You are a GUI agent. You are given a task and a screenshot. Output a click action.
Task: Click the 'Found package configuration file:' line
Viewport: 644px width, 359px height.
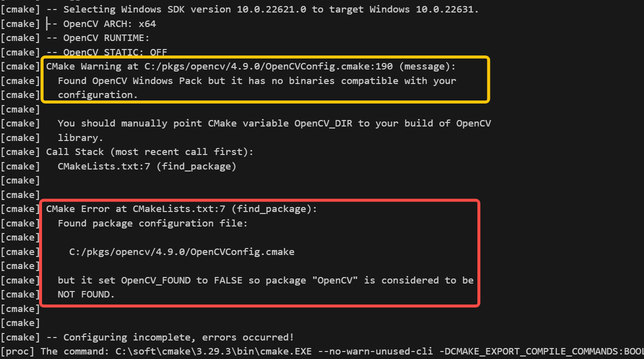tap(153, 223)
